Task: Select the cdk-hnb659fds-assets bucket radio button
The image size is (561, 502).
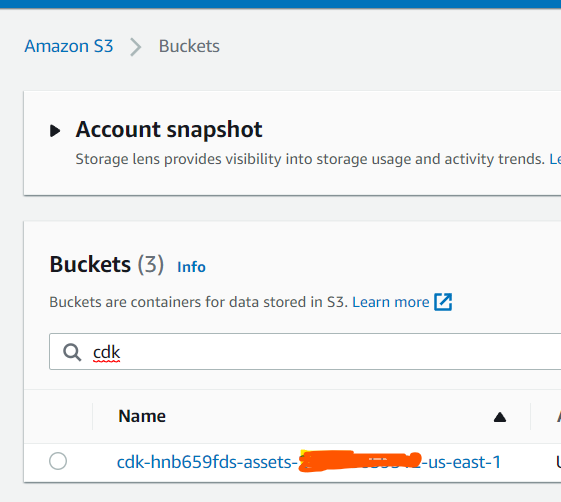Action: 58,461
